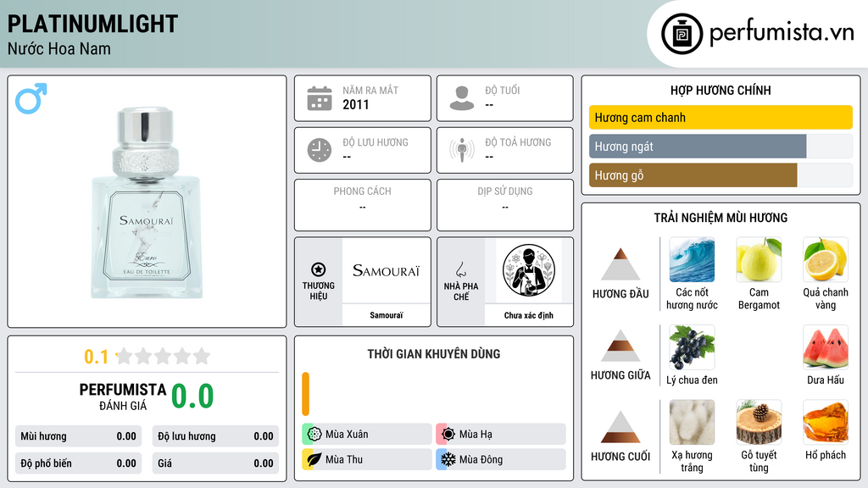Click the Dịp sử dụng info card

point(505,205)
